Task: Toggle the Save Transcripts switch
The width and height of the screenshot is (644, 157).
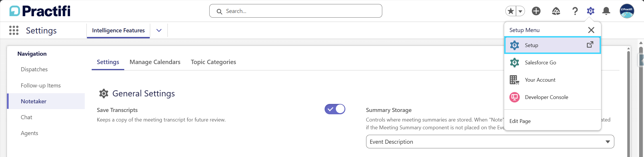Action: 335,109
